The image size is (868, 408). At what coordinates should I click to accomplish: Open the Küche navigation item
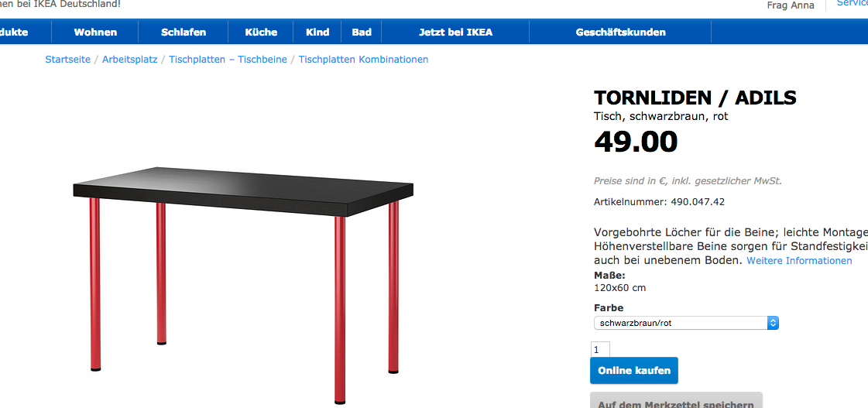(261, 32)
